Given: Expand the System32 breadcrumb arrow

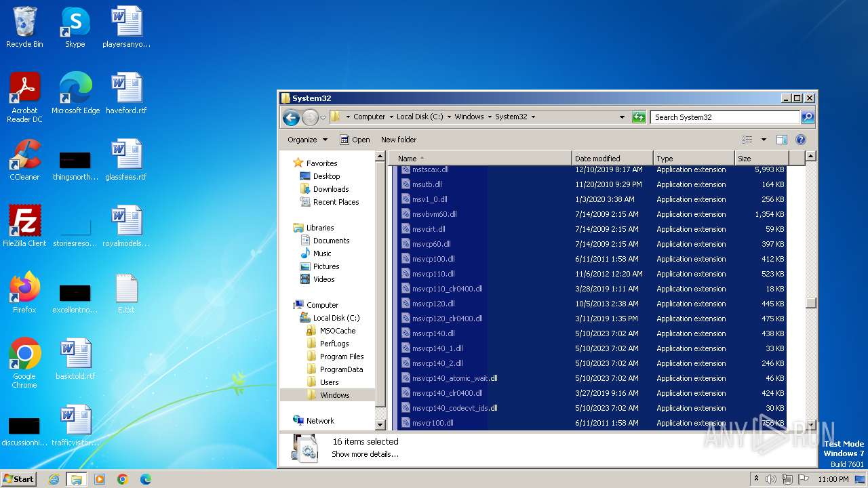Looking at the screenshot, I should coord(533,117).
